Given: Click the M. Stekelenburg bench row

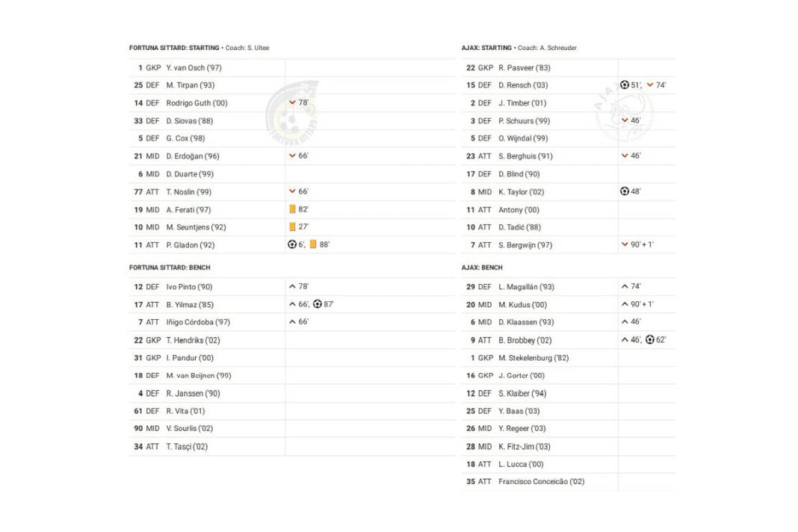Looking at the screenshot, I should [533, 358].
